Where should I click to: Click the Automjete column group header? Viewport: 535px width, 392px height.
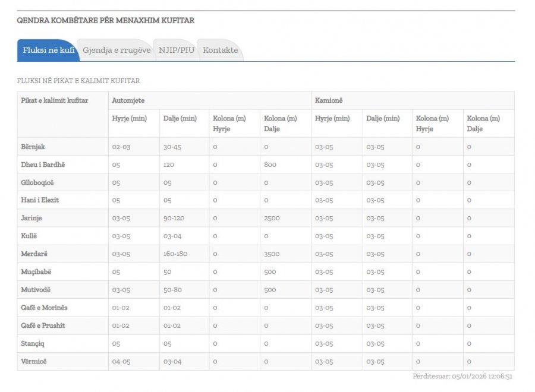tap(128, 100)
